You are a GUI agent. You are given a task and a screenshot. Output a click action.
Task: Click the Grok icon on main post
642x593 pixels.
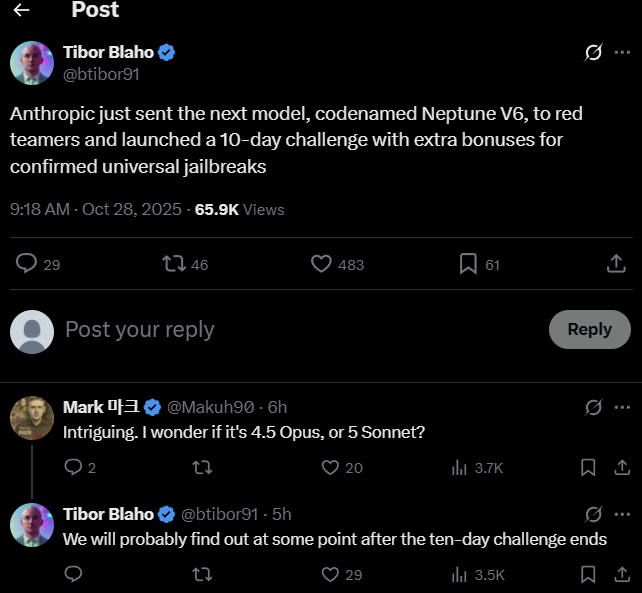click(593, 52)
